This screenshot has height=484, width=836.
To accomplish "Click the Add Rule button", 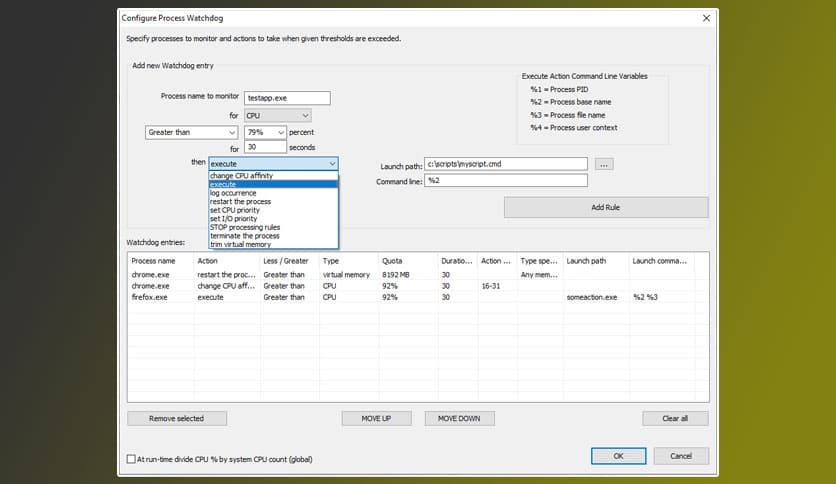I will 606,207.
